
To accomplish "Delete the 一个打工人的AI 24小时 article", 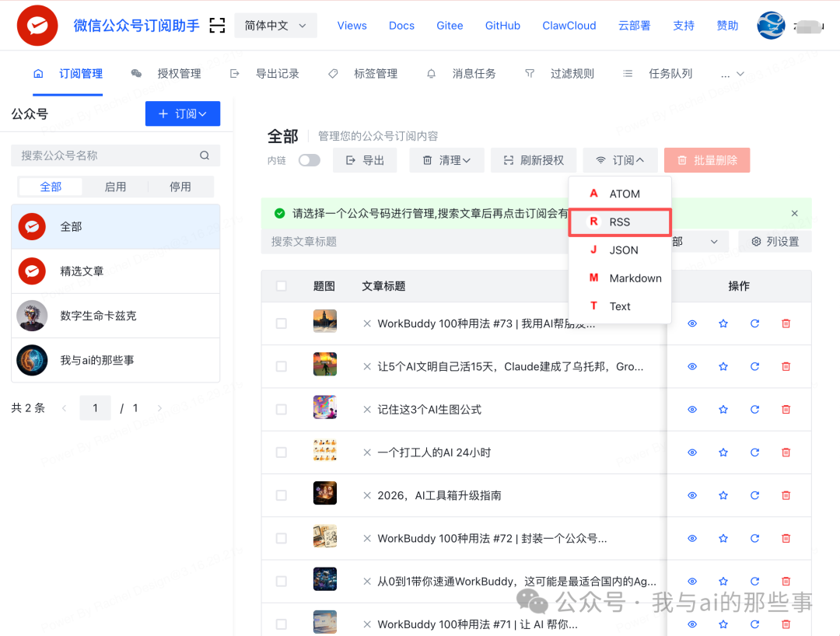I will click(786, 453).
